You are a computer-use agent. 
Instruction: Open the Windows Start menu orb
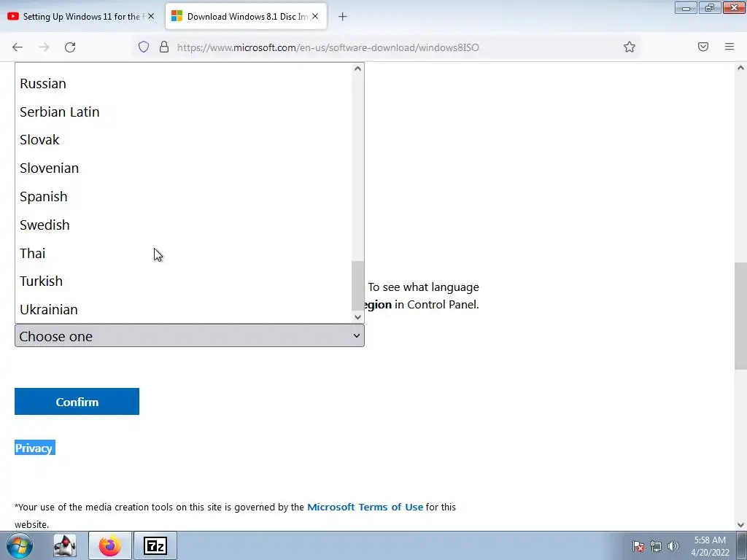[20, 545]
